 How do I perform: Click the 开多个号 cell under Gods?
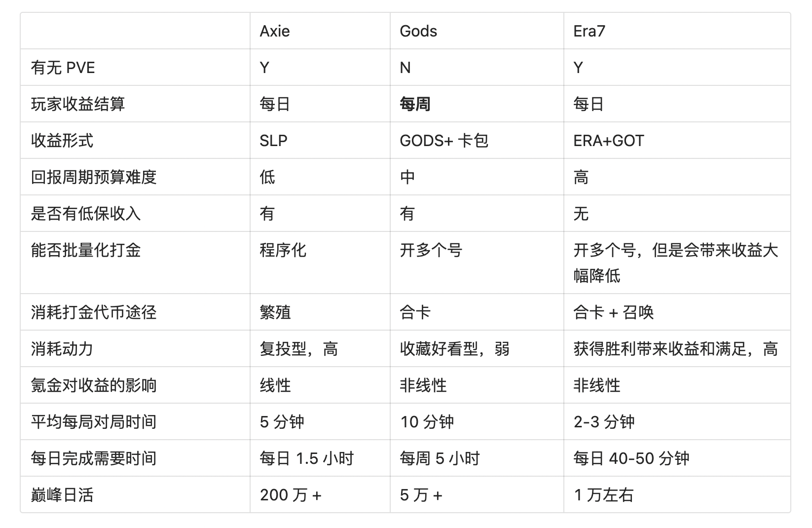[x=431, y=250]
